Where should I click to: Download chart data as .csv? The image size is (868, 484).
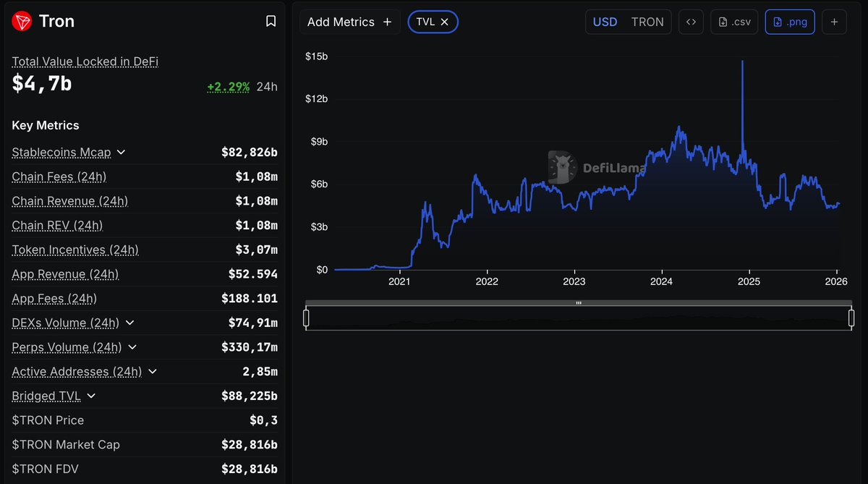coord(733,22)
